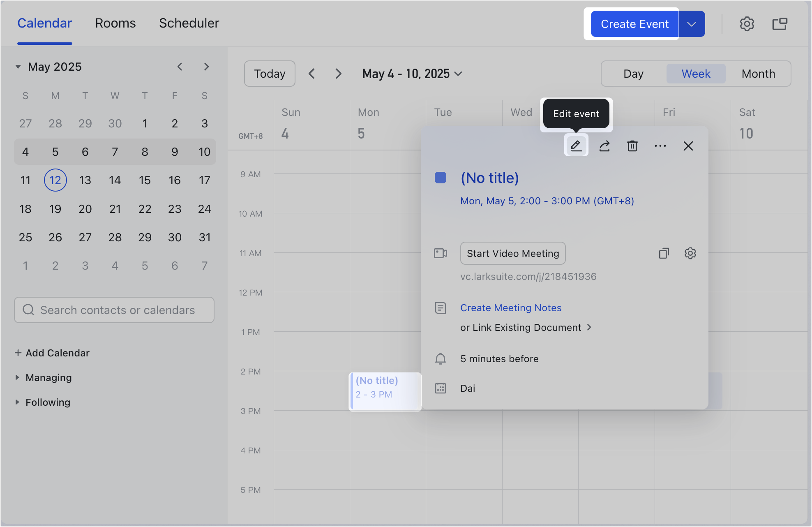The width and height of the screenshot is (812, 527).
Task: Click Start Video Meeting button
Action: tap(513, 253)
